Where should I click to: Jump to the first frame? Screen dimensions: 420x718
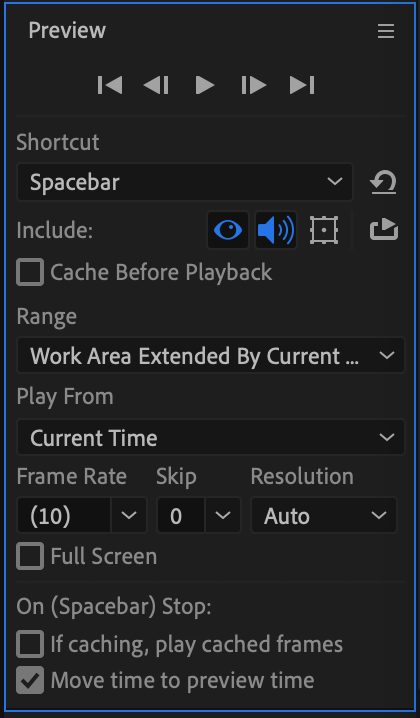click(x=110, y=85)
